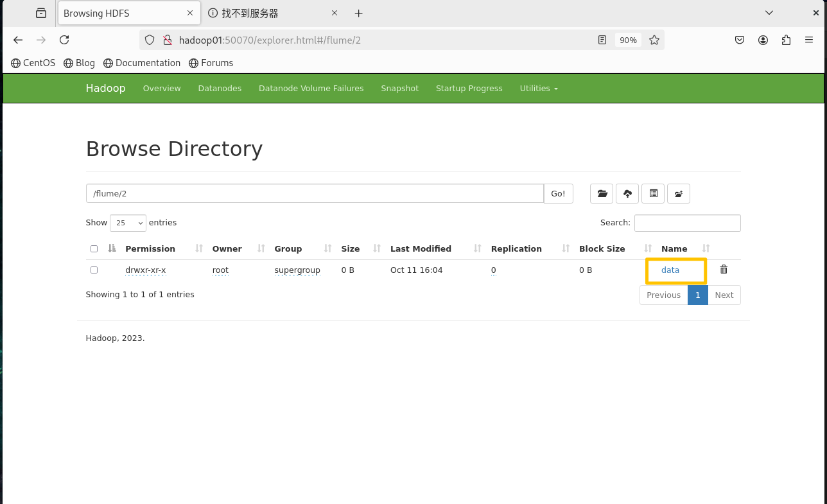Open the Firefox account icon
This screenshot has height=504, width=827.
[763, 40]
